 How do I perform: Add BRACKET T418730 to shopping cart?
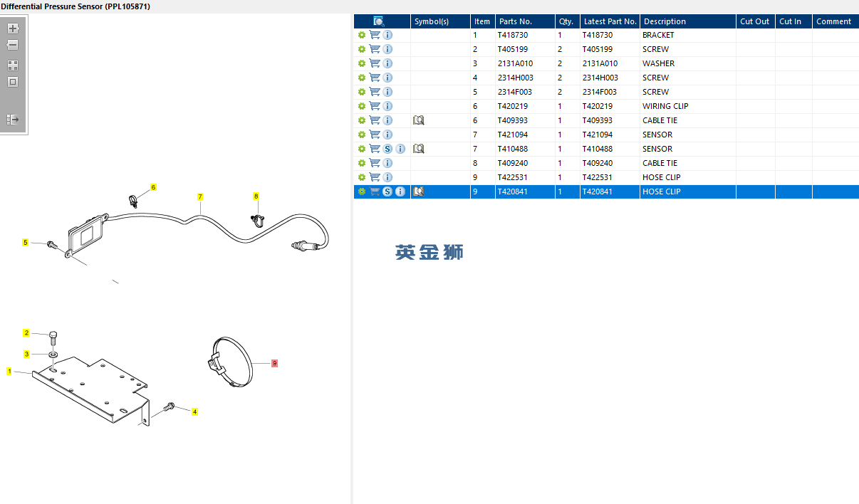point(375,35)
